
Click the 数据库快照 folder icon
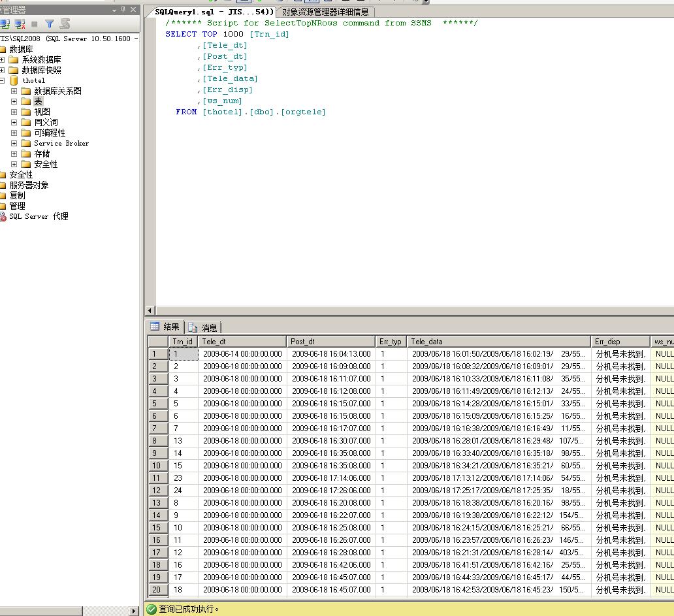tap(14, 70)
